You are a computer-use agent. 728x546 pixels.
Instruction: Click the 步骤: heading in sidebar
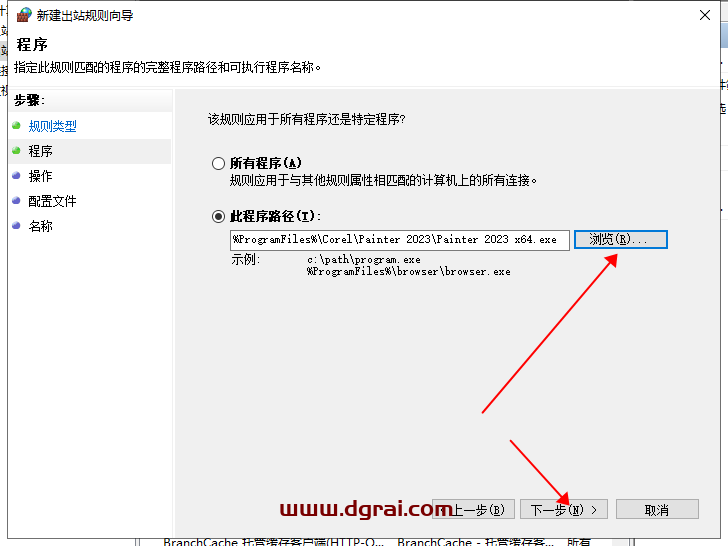pyautogui.click(x=29, y=100)
